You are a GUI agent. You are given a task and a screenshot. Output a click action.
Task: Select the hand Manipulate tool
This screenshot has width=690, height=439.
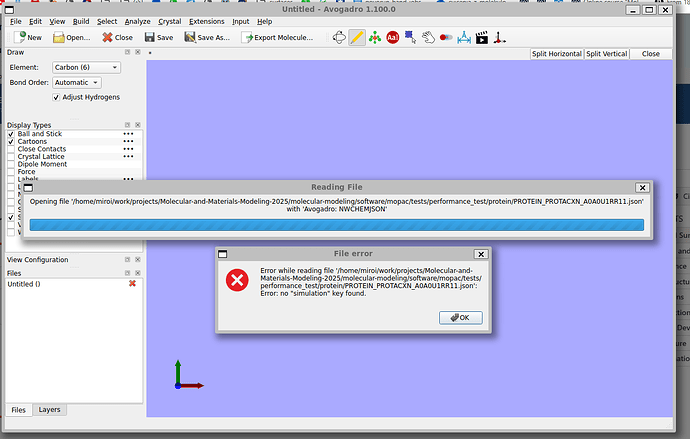coord(428,38)
